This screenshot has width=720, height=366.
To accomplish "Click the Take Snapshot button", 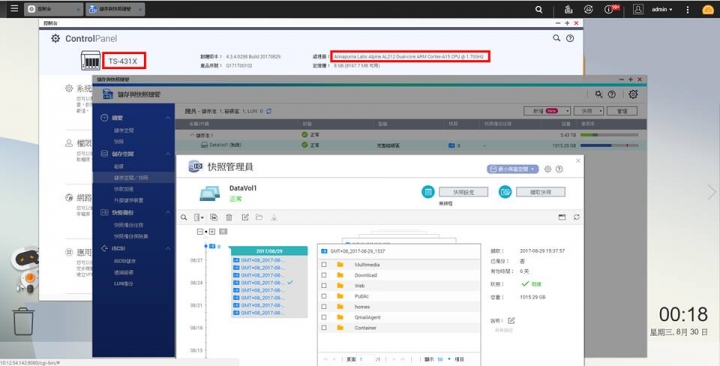I will pyautogui.click(x=540, y=192).
